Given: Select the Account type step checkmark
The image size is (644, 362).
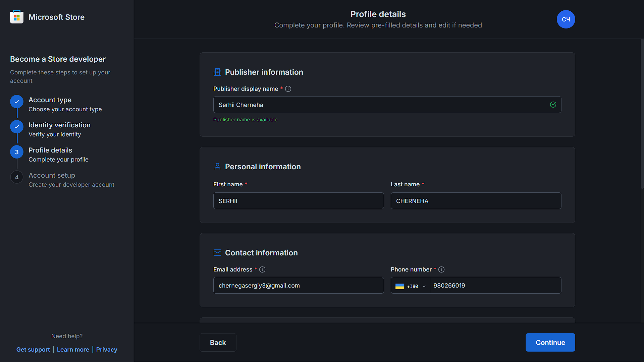Looking at the screenshot, I should point(16,102).
